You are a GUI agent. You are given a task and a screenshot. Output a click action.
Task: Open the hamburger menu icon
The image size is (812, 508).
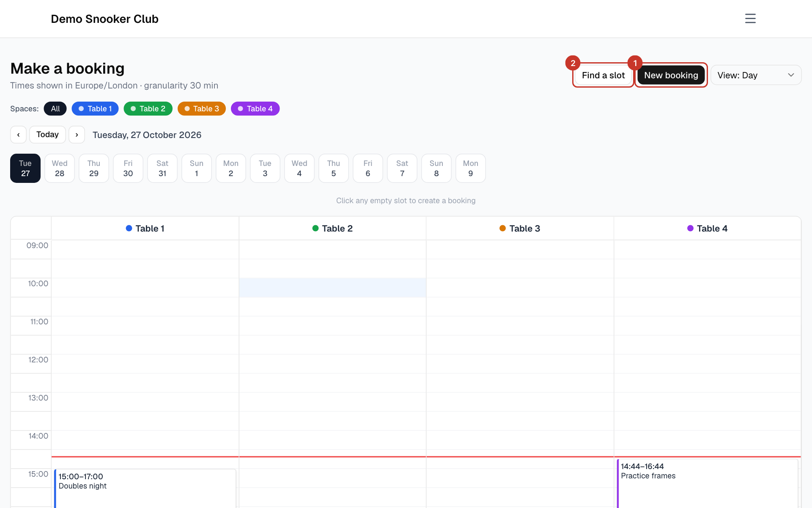point(750,19)
